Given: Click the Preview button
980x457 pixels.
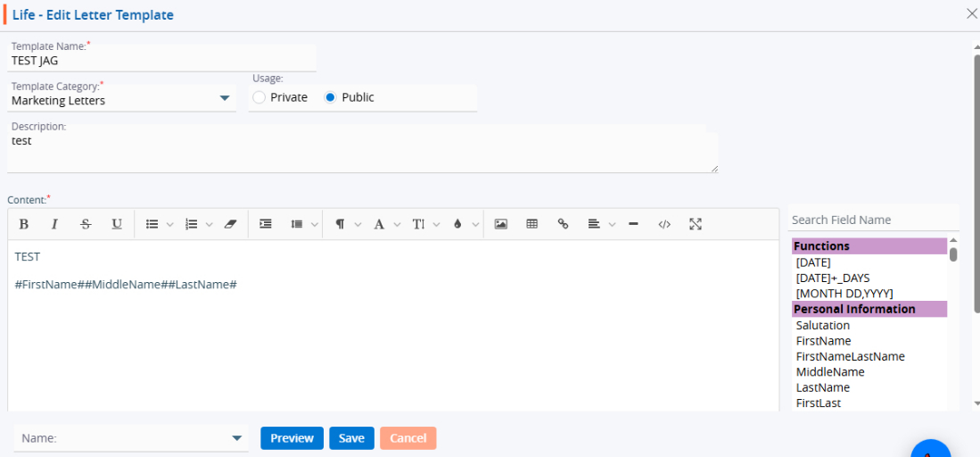Looking at the screenshot, I should coord(292,438).
